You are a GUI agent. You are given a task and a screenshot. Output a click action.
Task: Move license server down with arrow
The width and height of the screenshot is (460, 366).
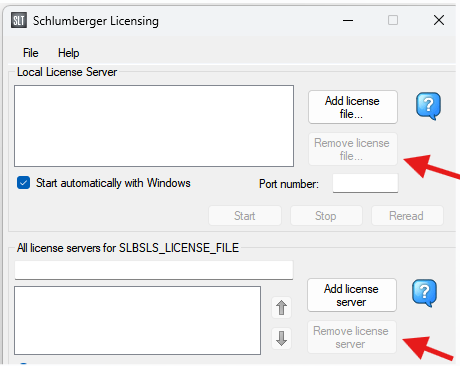(281, 338)
